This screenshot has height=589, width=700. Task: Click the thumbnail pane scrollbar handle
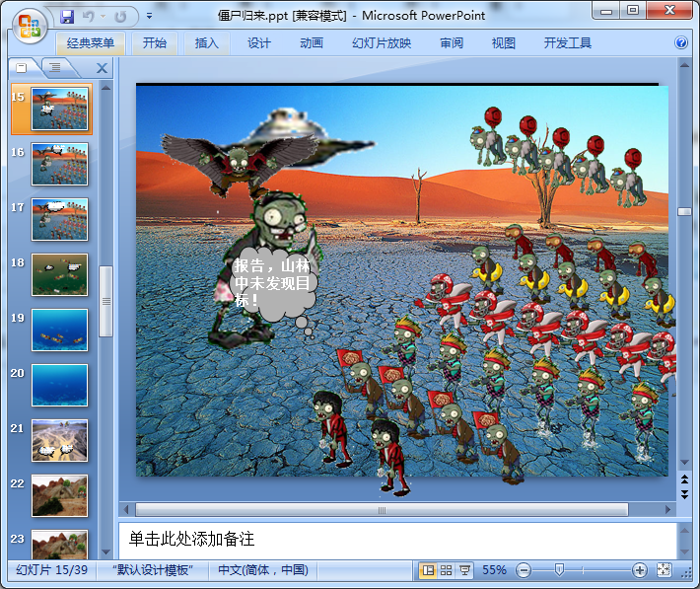tap(105, 301)
